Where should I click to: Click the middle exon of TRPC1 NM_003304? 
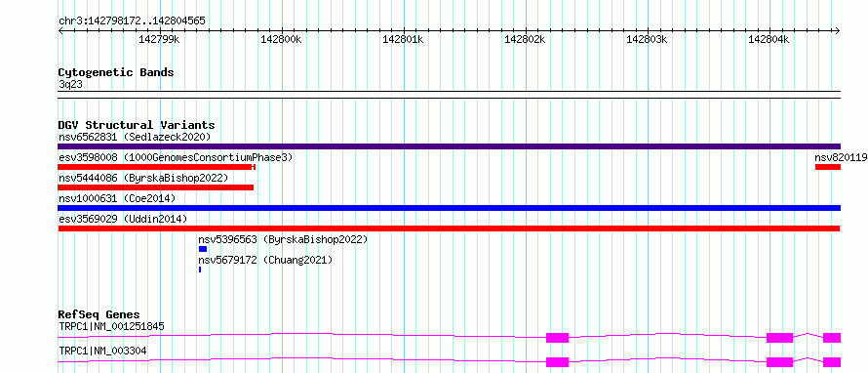coord(779,362)
